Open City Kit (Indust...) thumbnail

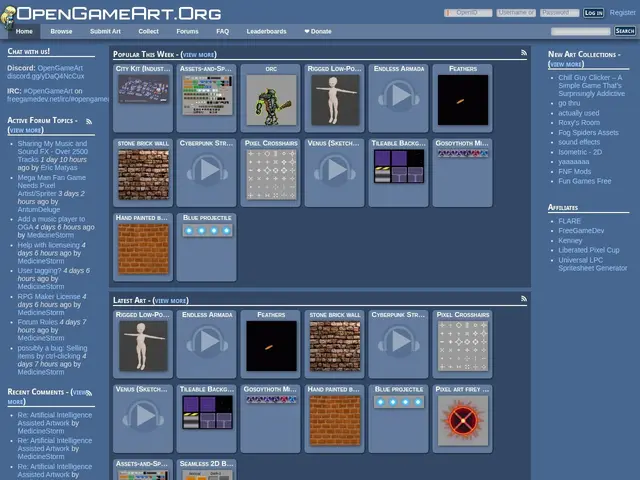pyautogui.click(x=143, y=89)
